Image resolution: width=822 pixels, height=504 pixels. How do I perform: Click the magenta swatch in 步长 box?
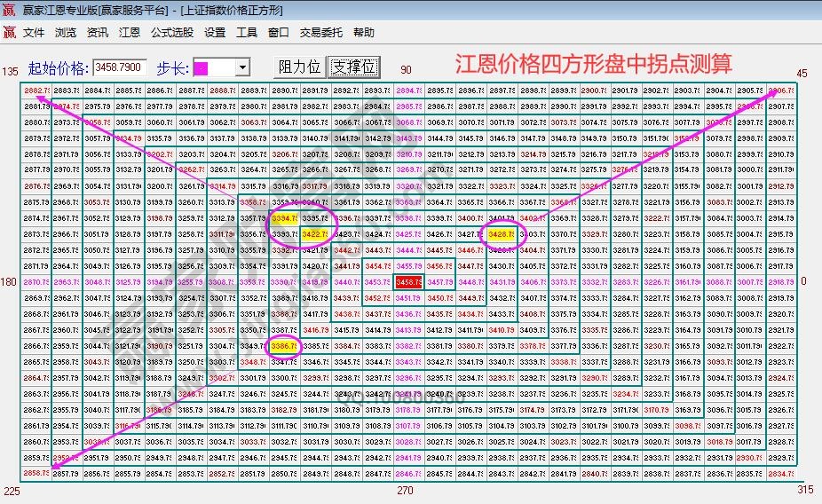[x=201, y=68]
